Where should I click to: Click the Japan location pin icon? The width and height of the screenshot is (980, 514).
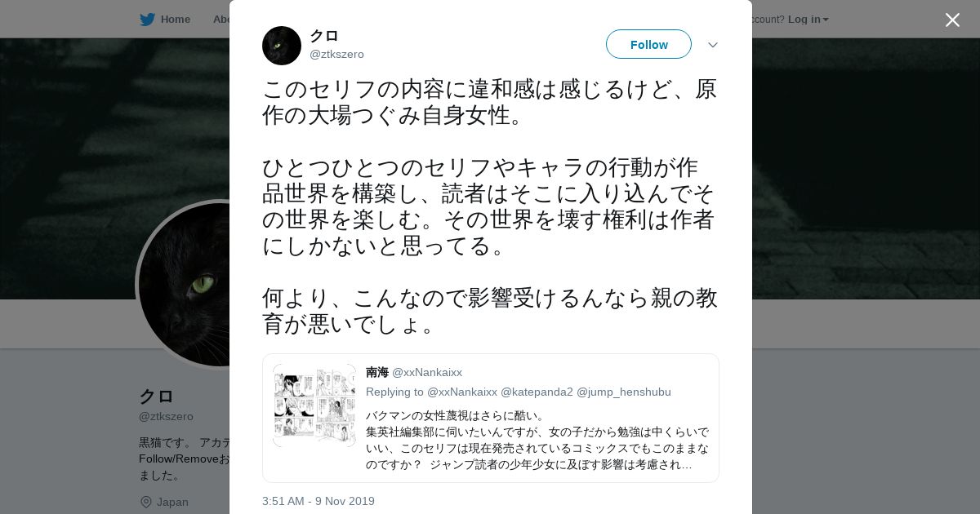point(146,502)
